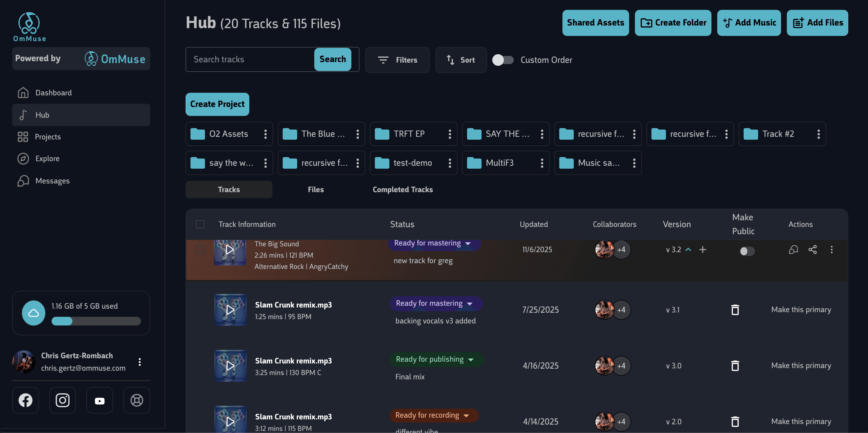Screen dimensions: 868x433
Task: Expand the Ready for publishing status dropdown
Action: (x=471, y=360)
